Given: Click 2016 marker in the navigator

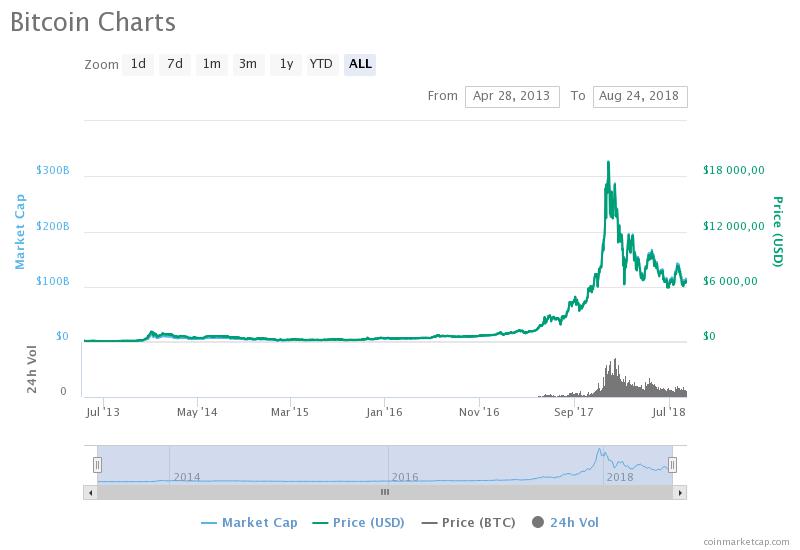Looking at the screenshot, I should 405,477.
